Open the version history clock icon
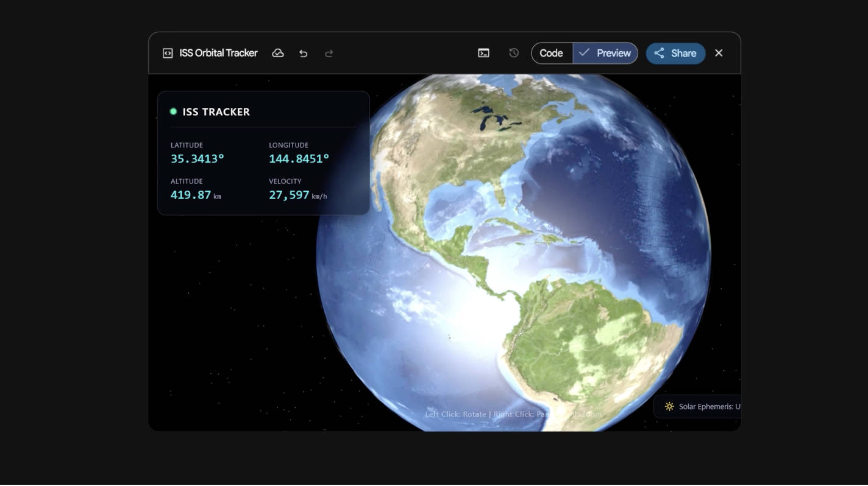 click(x=514, y=54)
